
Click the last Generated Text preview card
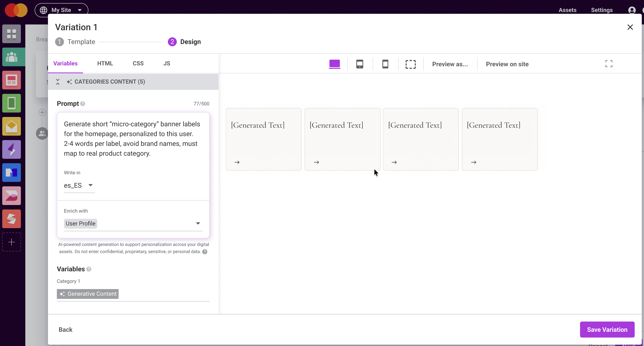coord(500,139)
